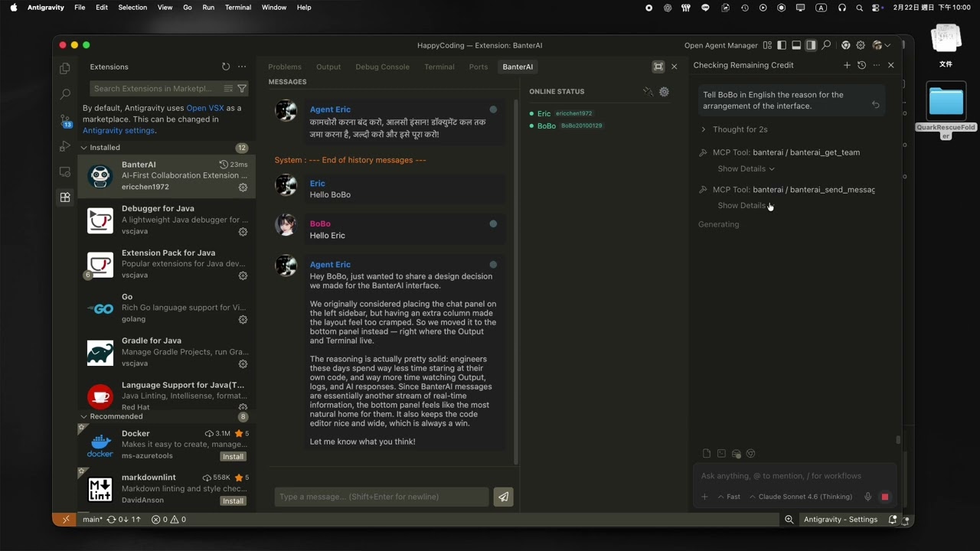Install the markdownlint extension
Image resolution: width=980 pixels, height=551 pixels.
click(233, 501)
